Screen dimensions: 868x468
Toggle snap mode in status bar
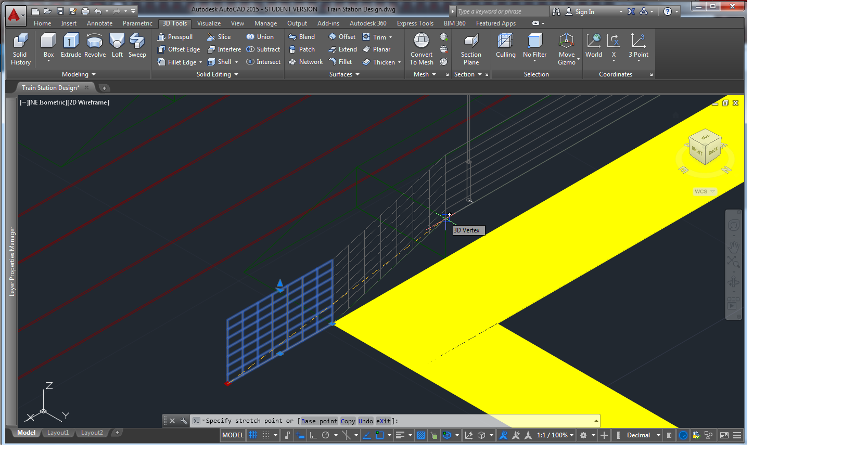coord(265,435)
